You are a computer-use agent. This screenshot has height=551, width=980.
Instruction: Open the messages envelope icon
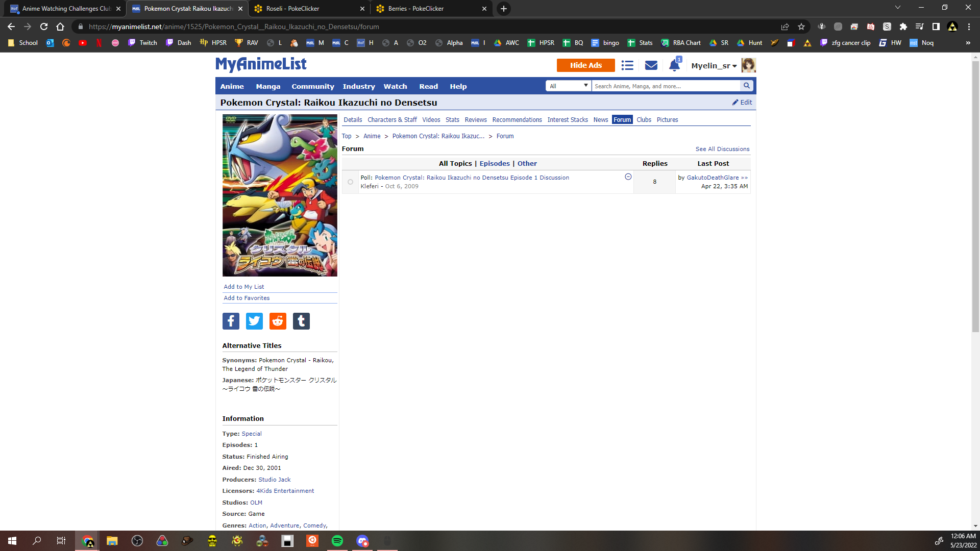tap(651, 65)
